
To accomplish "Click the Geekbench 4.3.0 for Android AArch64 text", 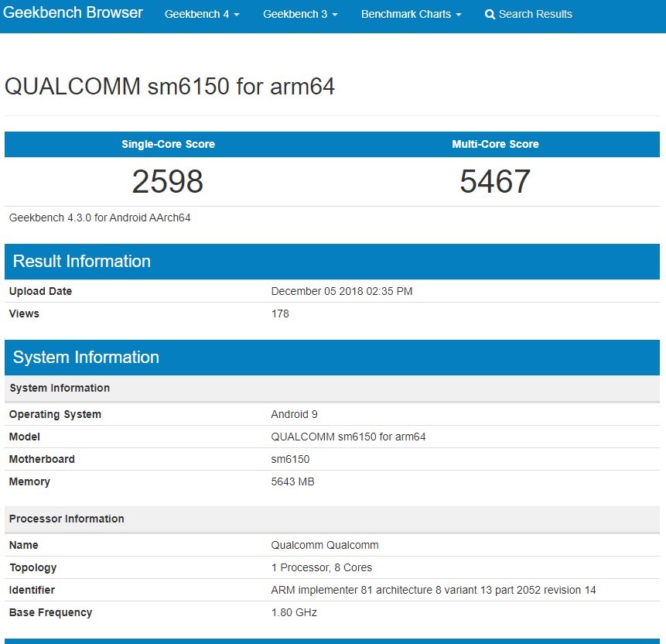I will point(100,218).
